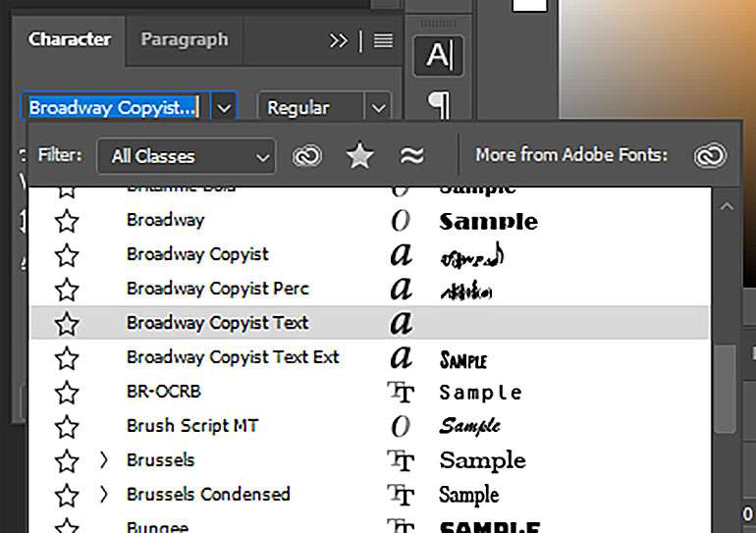756x533 pixels.
Task: Click the white color swatch at top
Action: [x=530, y=5]
